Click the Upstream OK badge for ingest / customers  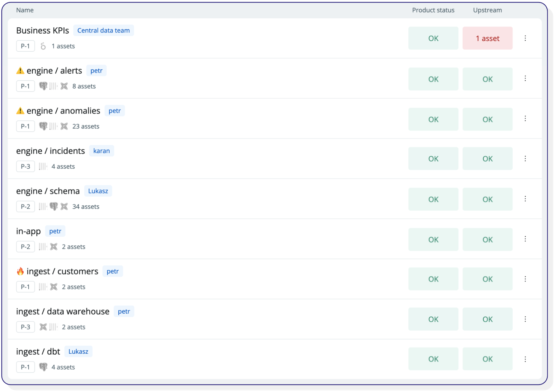(488, 279)
